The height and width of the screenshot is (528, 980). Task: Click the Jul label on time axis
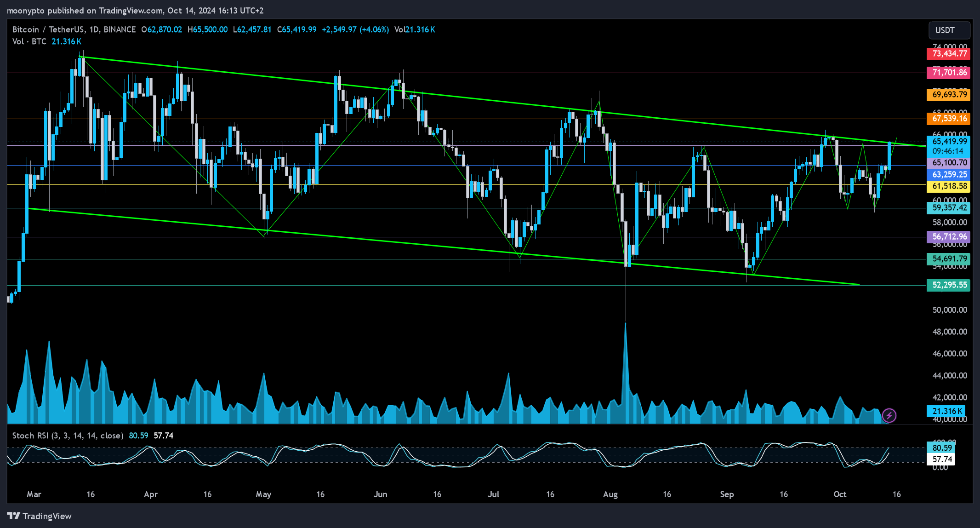click(493, 494)
